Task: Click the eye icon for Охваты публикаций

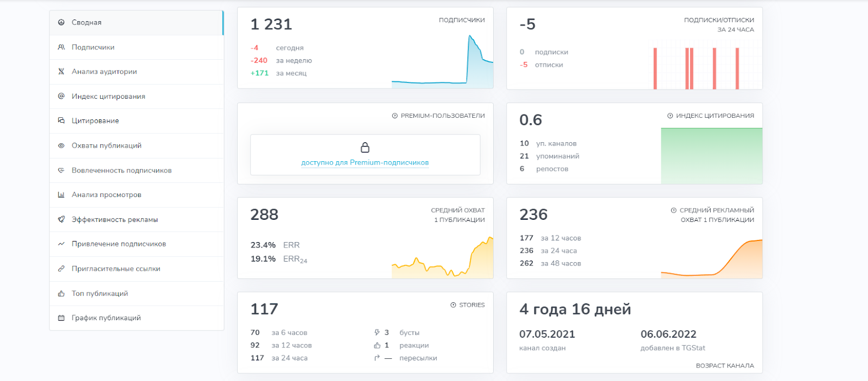Action: (61, 145)
